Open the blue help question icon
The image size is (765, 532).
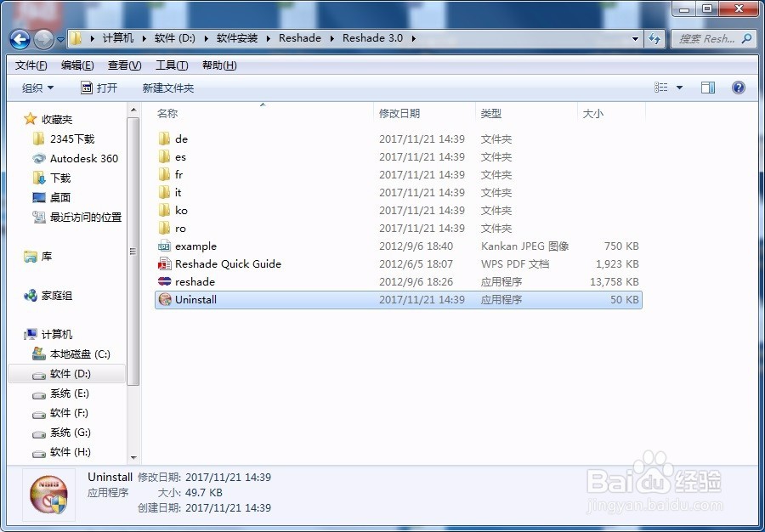click(739, 88)
